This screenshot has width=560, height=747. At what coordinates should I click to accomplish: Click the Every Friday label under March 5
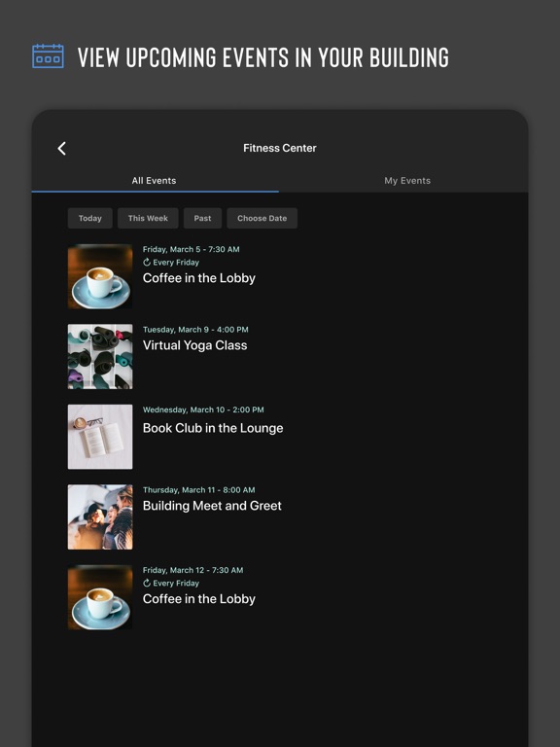[176, 263]
